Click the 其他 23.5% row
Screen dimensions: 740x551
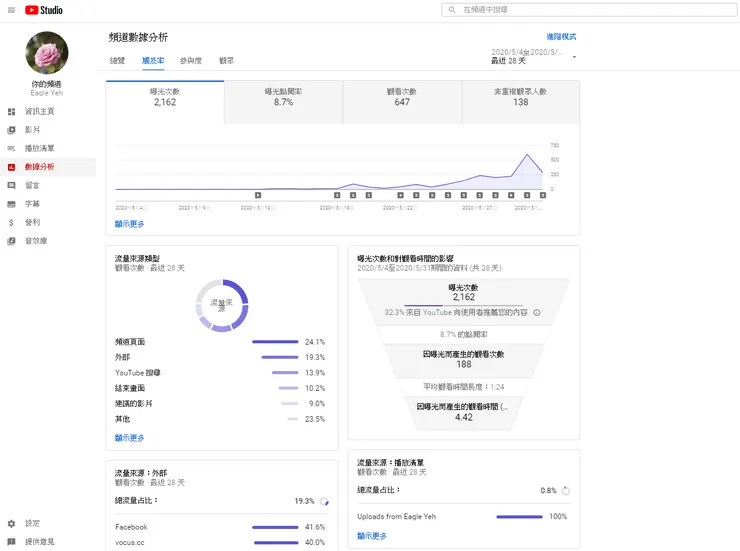click(220, 419)
